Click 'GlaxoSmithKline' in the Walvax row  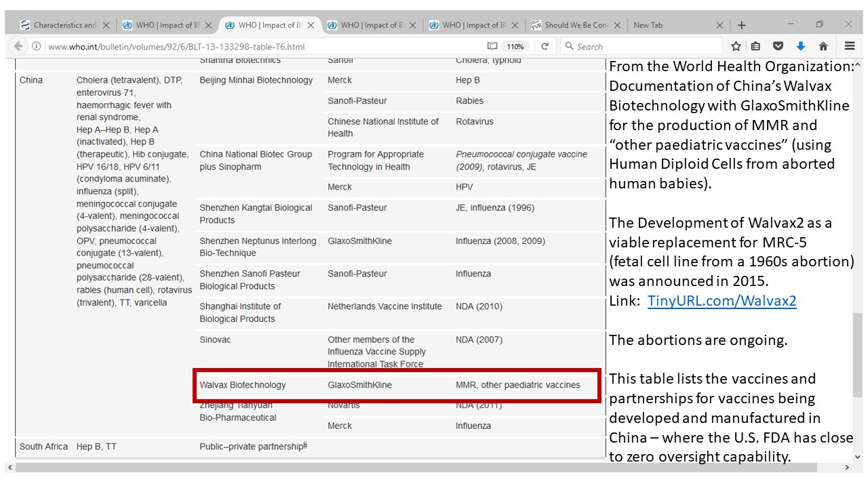tap(359, 385)
